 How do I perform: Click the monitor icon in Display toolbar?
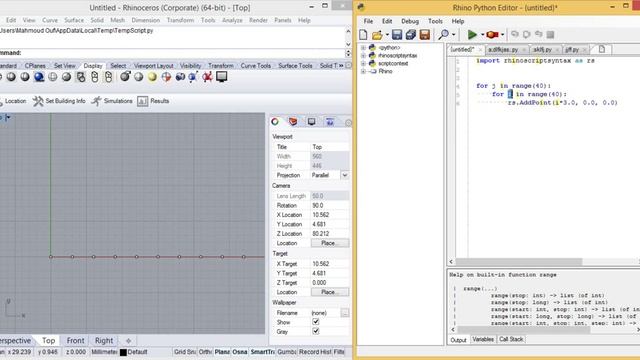222,77
